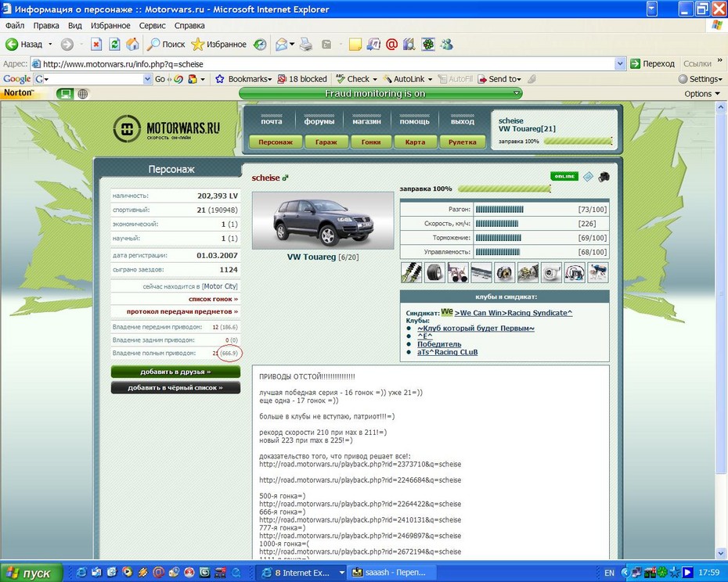Click the exhaust pipes part icon
The width and height of the screenshot is (728, 582).
click(458, 272)
